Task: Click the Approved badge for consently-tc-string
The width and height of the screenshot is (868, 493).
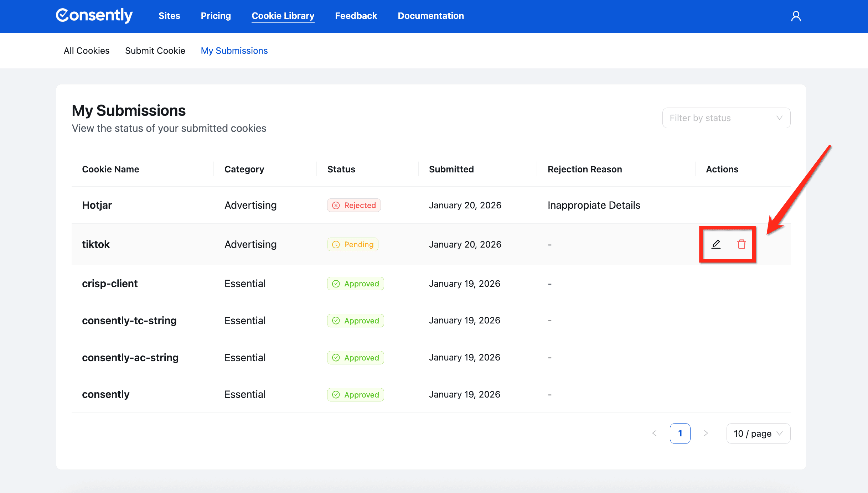Action: [x=355, y=321]
